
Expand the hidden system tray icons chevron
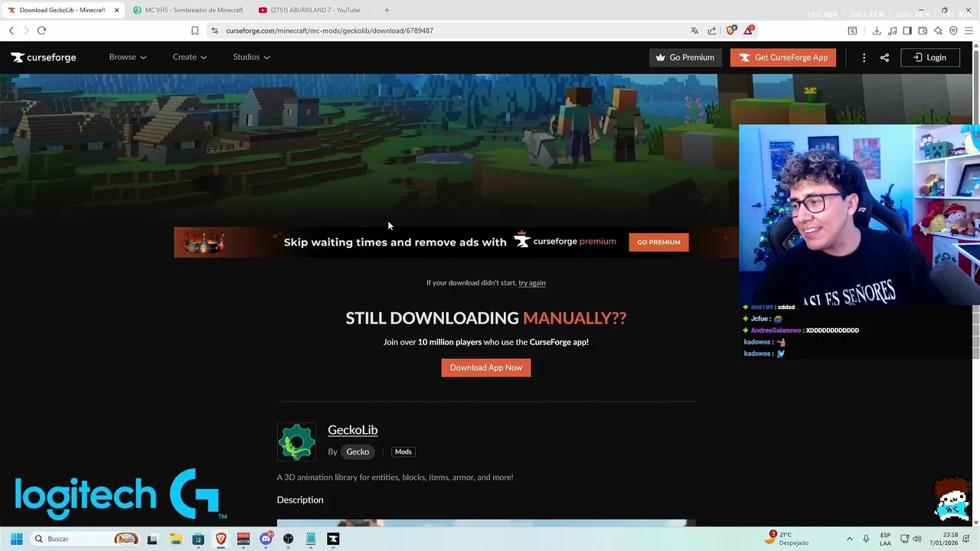[849, 539]
